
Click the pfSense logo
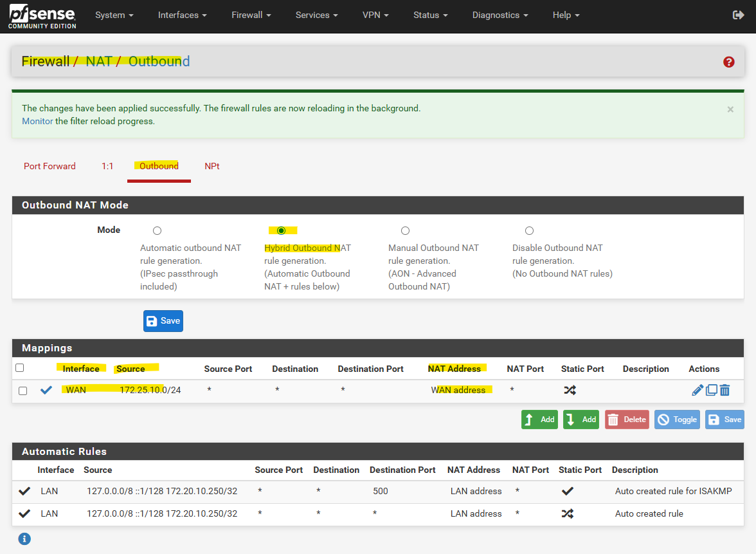coord(42,16)
